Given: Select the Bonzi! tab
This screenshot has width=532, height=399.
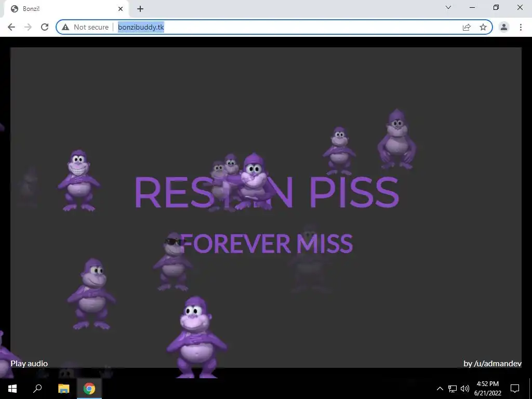Looking at the screenshot, I should click(x=66, y=9).
